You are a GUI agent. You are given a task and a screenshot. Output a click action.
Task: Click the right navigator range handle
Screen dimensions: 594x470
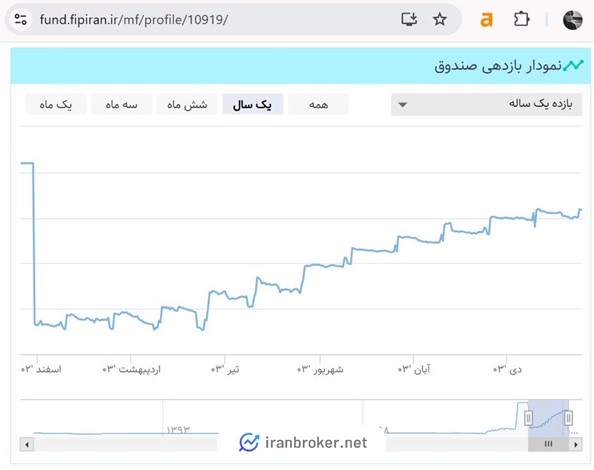pyautogui.click(x=568, y=418)
